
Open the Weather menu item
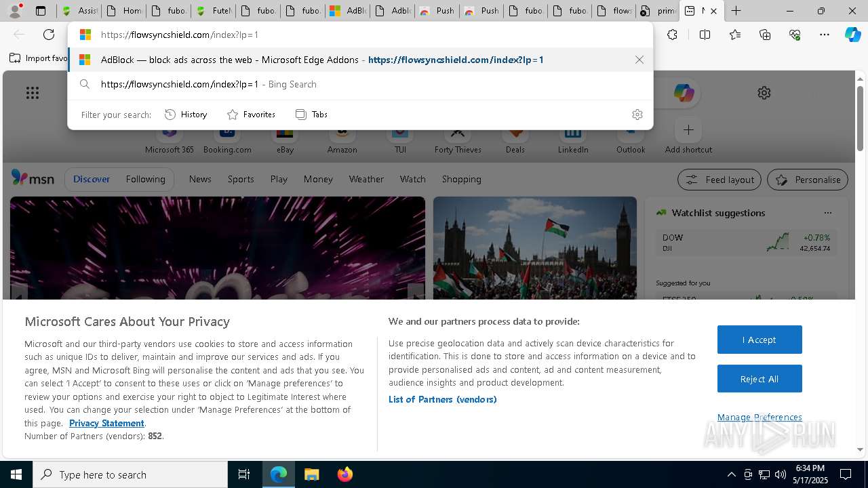(x=366, y=179)
